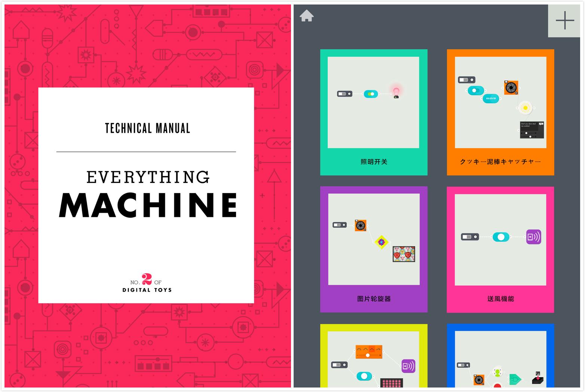The width and height of the screenshot is (585, 392).
Task: Flip the teal switch in 送風機能 card
Action: tap(501, 237)
